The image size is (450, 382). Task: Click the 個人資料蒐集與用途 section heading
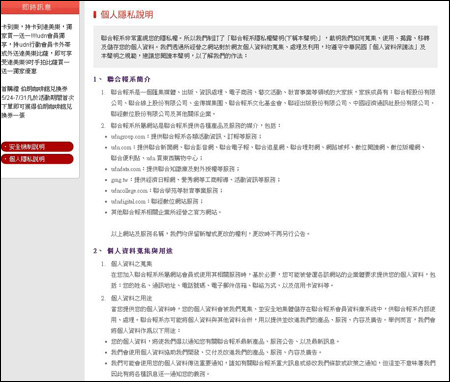point(140,251)
